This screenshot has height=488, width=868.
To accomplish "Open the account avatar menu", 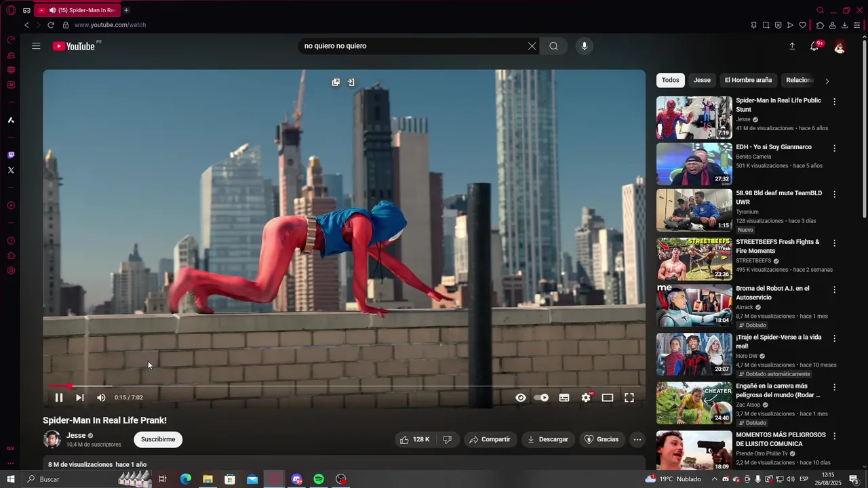I will 840,46.
